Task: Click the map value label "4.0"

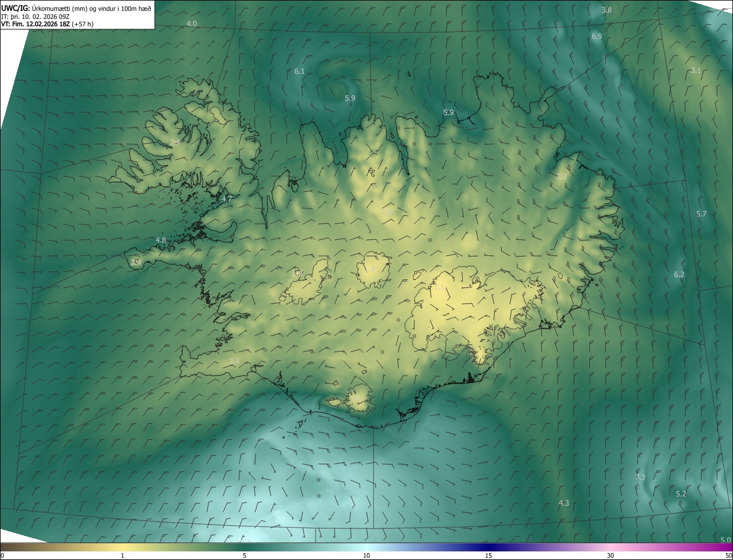Action: click(192, 23)
